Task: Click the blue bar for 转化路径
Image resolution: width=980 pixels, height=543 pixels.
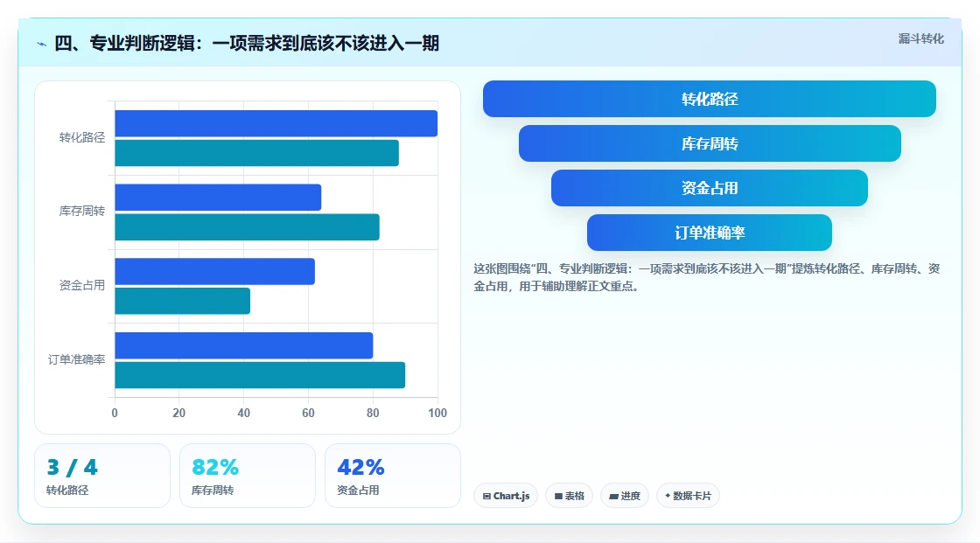Action: tap(276, 123)
